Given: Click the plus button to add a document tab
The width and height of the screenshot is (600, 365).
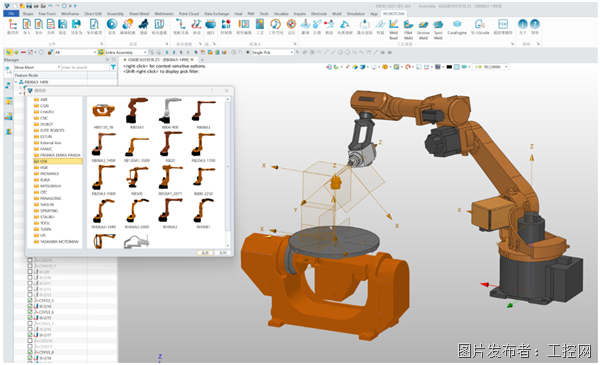Looking at the screenshot, I should tap(202, 60).
